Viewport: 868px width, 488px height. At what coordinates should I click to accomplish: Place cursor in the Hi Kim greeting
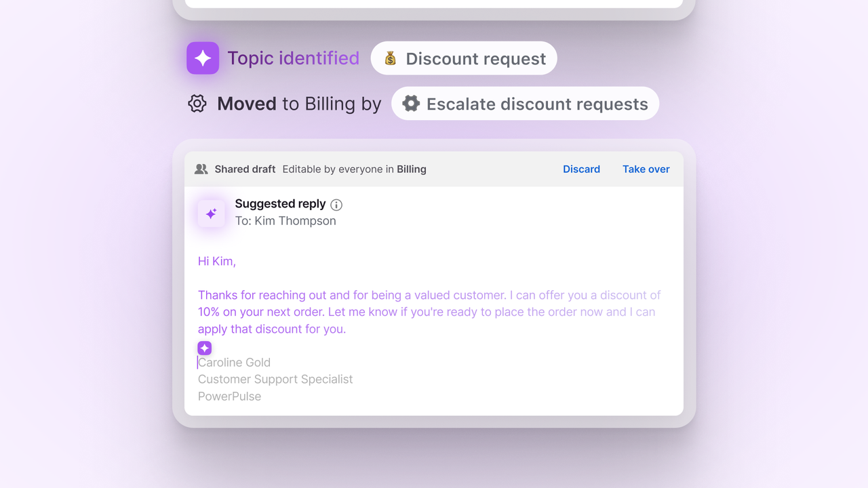coord(217,261)
